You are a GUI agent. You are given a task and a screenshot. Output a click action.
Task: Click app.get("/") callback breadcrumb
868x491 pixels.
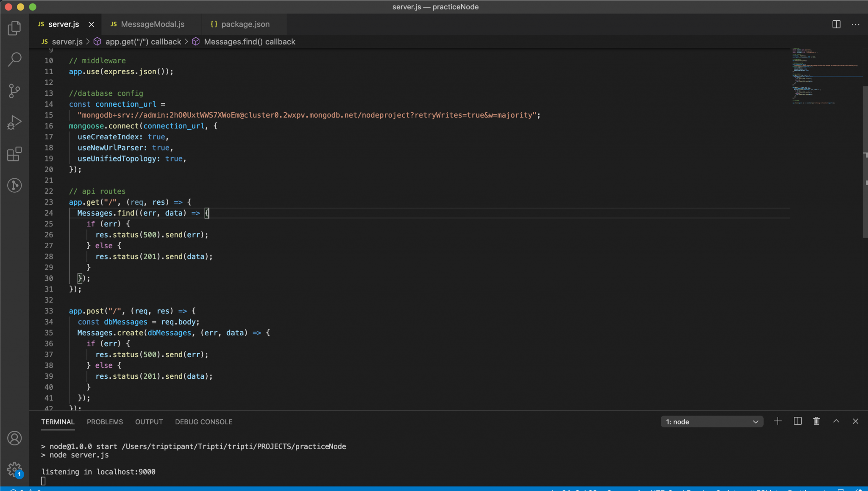coord(138,42)
